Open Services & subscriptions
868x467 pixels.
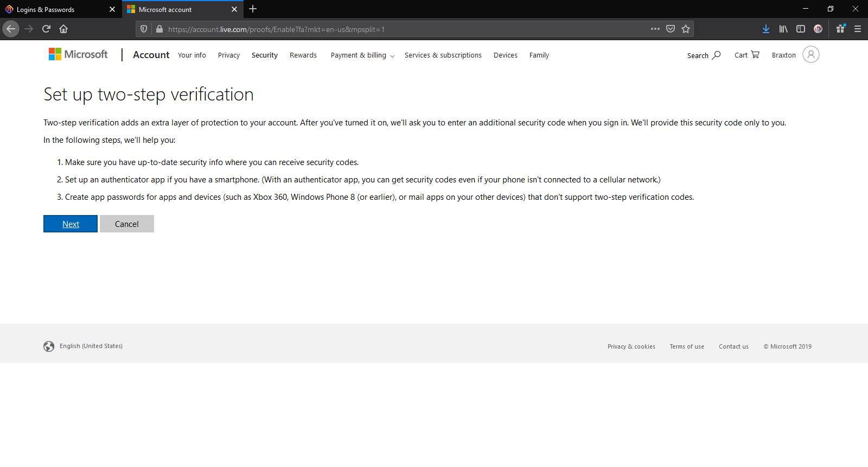(x=443, y=55)
